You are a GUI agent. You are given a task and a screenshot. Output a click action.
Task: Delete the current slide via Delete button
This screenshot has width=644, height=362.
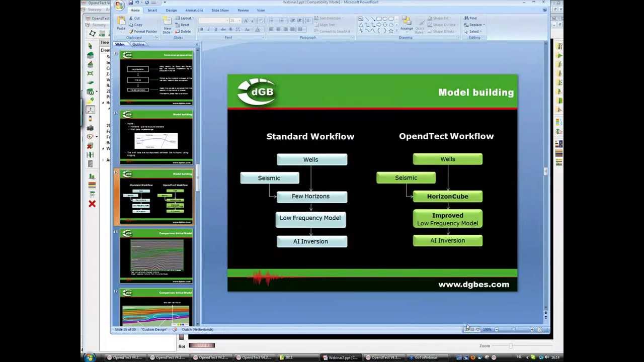coord(184,31)
